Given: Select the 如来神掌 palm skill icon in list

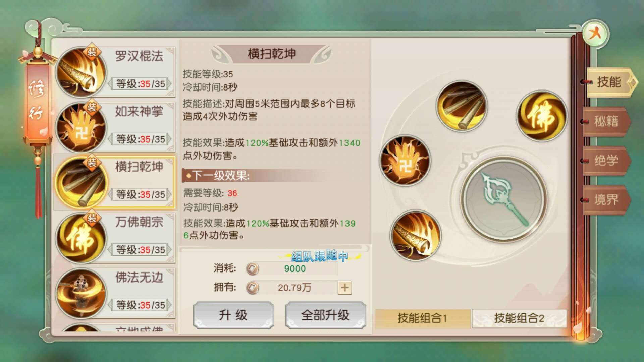Looking at the screenshot, I should tap(81, 127).
